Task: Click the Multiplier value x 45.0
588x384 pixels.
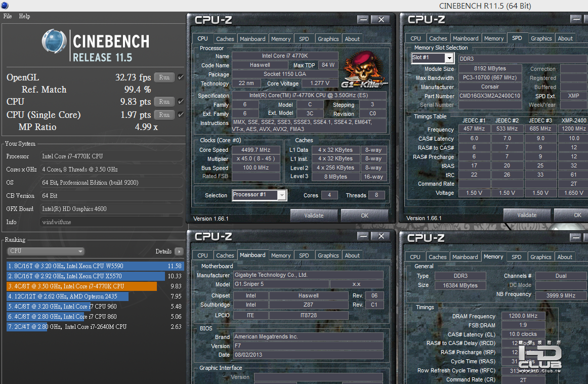Action: pos(256,159)
